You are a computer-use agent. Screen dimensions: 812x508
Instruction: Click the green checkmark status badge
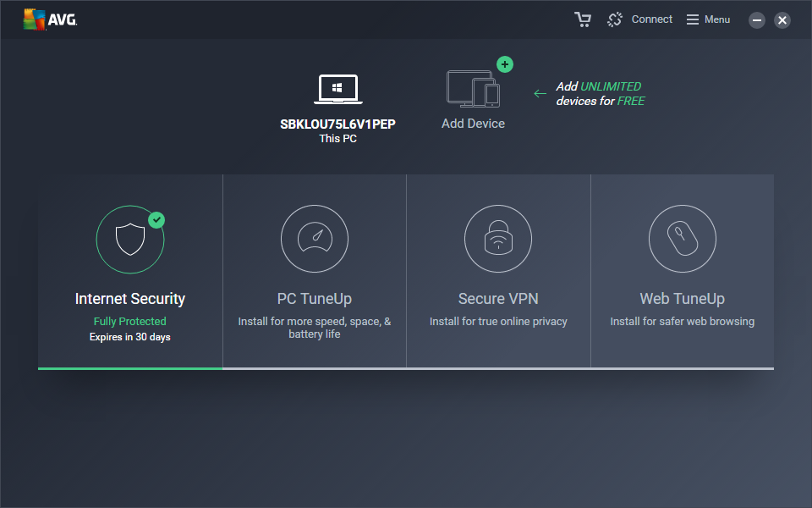156,220
